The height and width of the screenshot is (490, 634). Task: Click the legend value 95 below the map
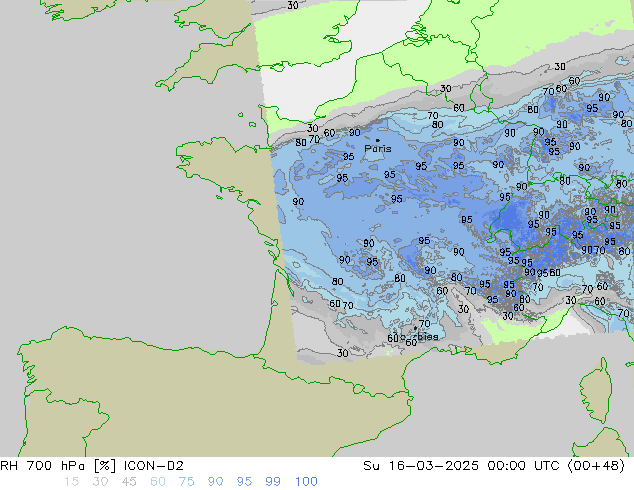(x=244, y=482)
